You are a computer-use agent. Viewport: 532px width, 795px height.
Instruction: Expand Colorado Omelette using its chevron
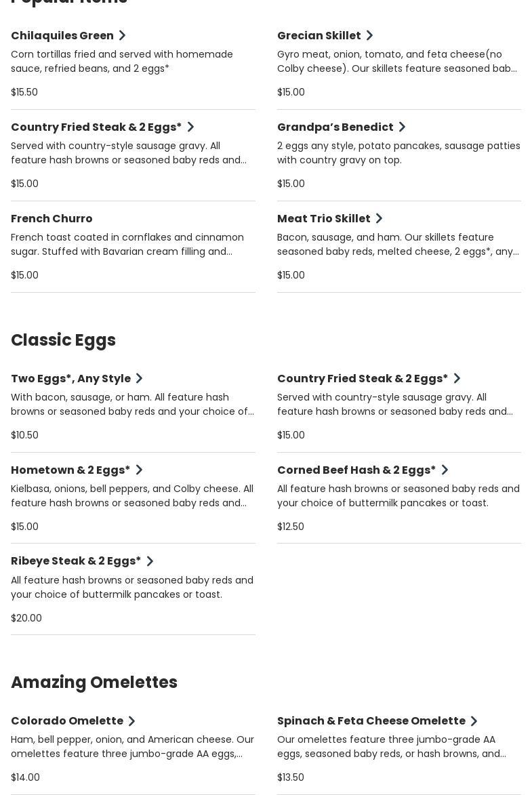pyautogui.click(x=132, y=721)
